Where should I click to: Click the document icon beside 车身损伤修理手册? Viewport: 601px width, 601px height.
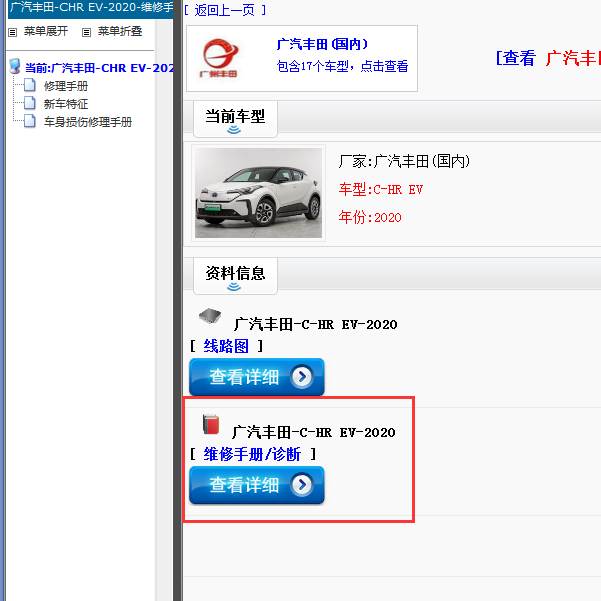click(x=30, y=121)
